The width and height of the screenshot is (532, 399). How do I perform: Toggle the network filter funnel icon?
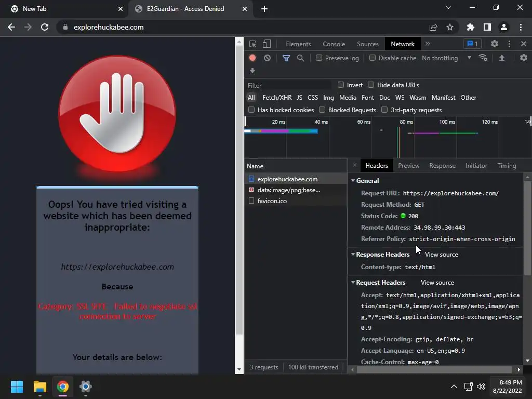(286, 58)
